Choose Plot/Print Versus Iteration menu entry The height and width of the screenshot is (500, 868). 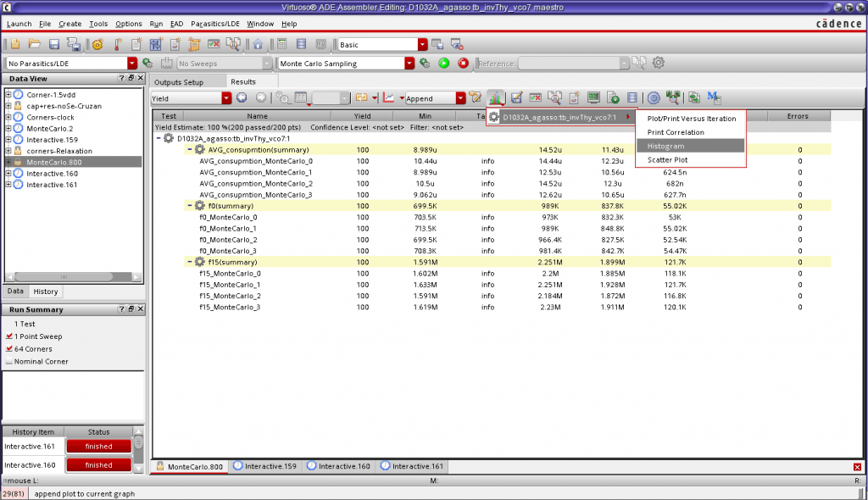click(x=690, y=119)
